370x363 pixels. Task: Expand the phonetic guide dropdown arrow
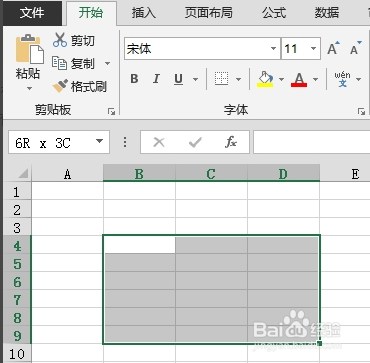pos(359,79)
